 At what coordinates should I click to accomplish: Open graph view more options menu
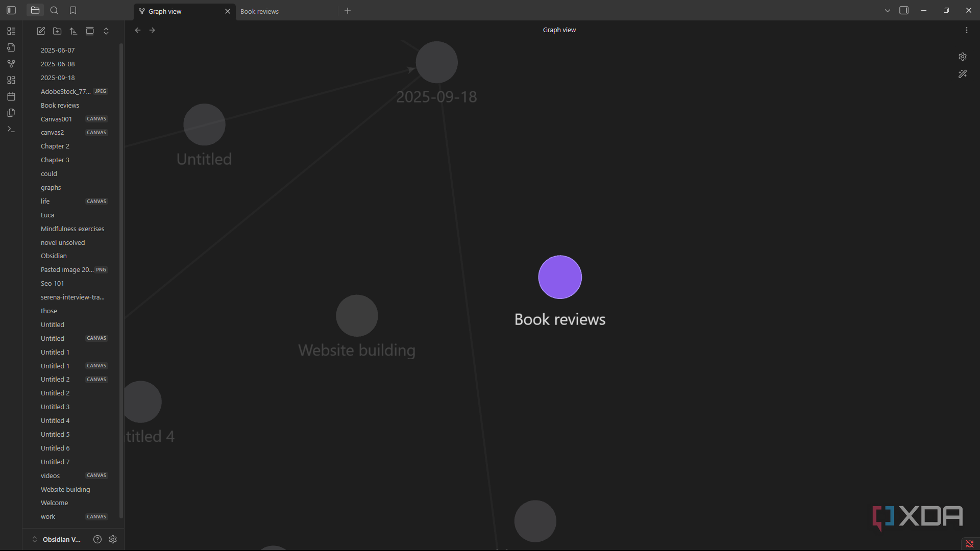[x=967, y=30]
